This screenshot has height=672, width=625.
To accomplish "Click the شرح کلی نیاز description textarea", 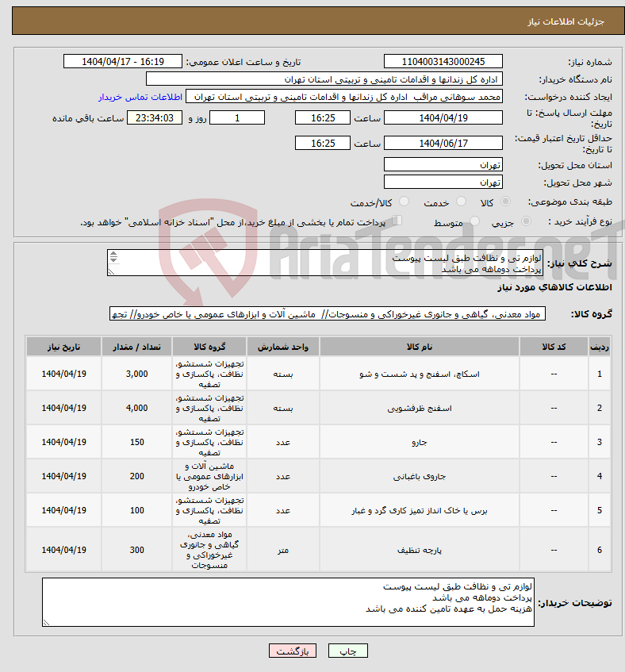I will click(325, 263).
